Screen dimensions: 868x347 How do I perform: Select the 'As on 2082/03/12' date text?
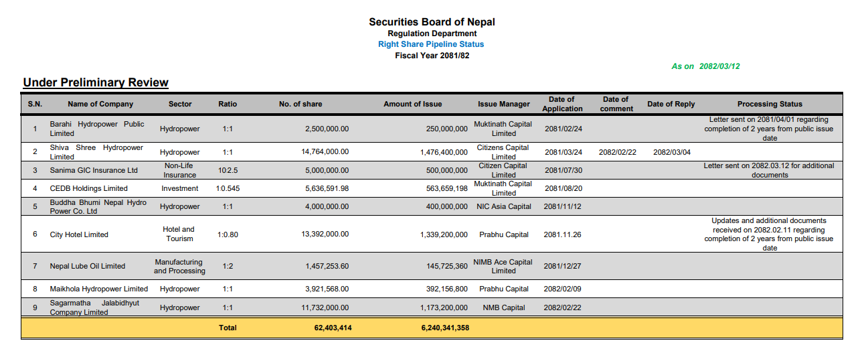pos(705,66)
